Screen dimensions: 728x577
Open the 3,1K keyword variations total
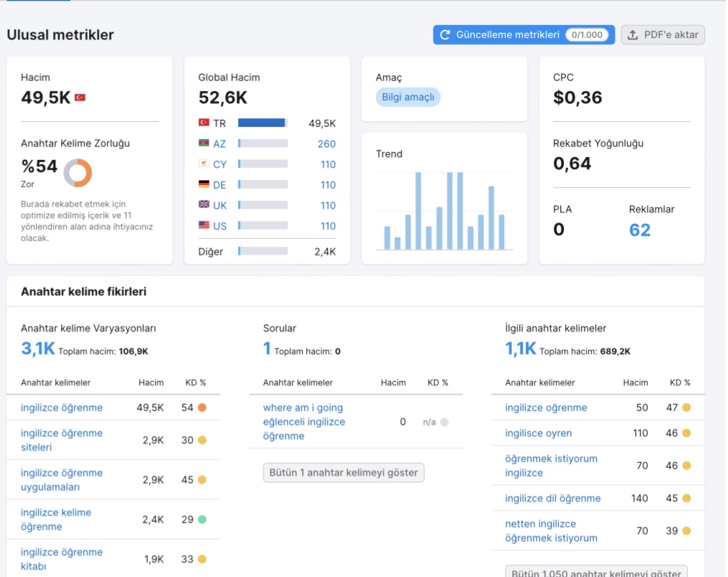tap(38, 349)
